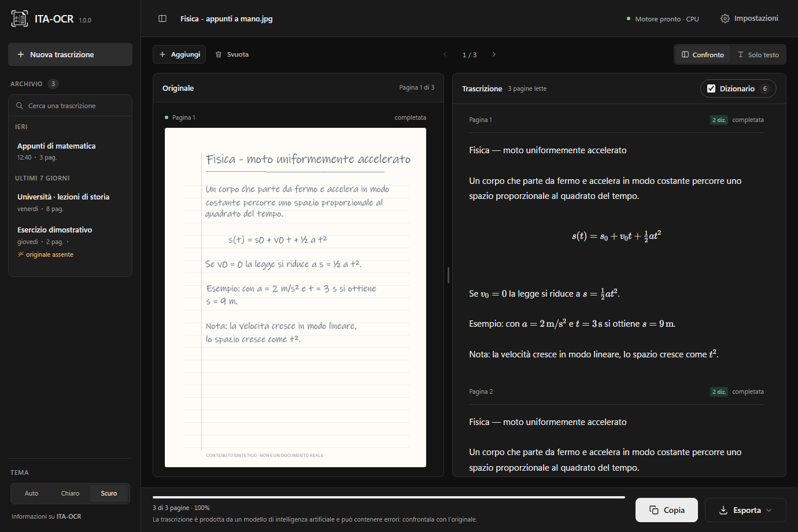Switch to Confronto view
Screen dimensions: 798x532
point(703,54)
